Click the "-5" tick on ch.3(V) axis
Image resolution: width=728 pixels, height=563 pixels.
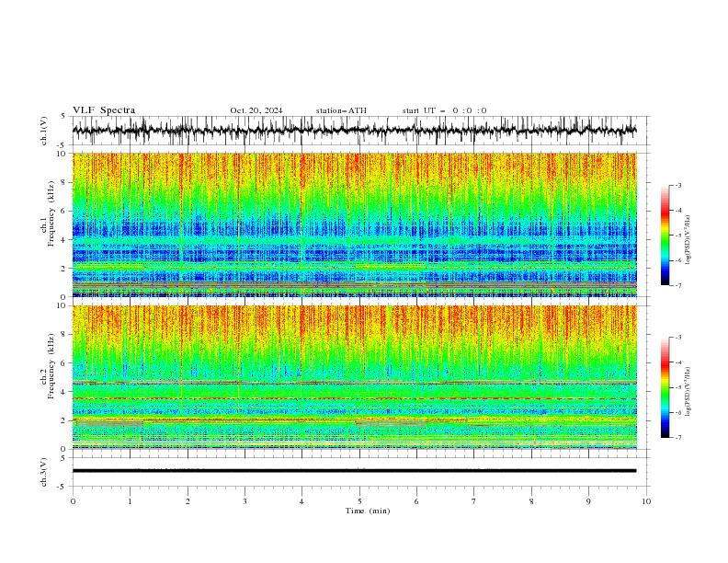[x=63, y=487]
